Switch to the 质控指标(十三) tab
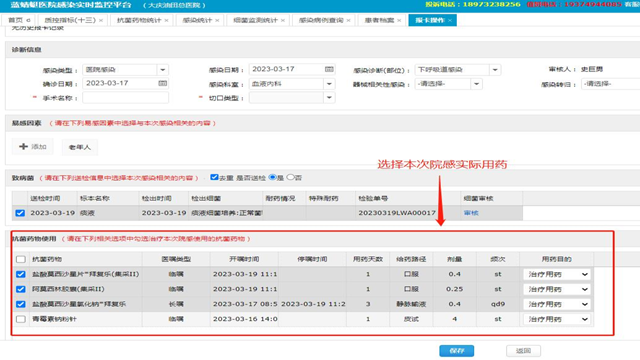The image size is (640, 360). click(x=70, y=20)
